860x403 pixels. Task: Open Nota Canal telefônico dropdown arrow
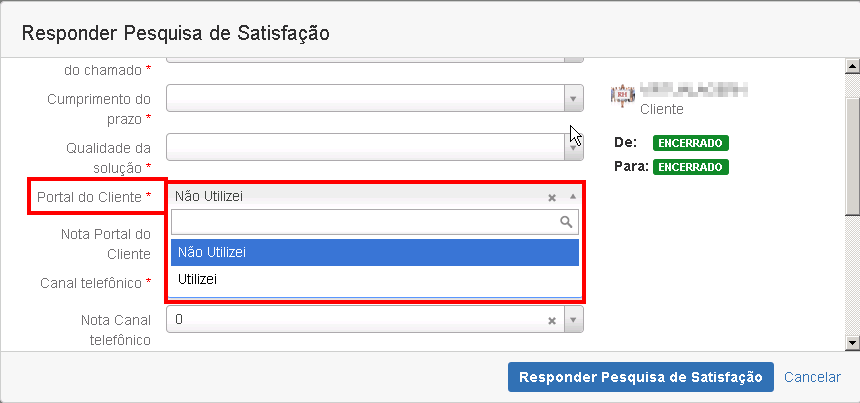click(x=573, y=320)
